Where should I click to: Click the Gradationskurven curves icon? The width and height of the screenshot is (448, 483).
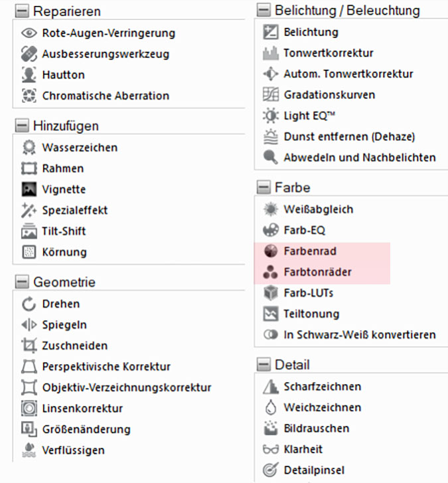(270, 95)
